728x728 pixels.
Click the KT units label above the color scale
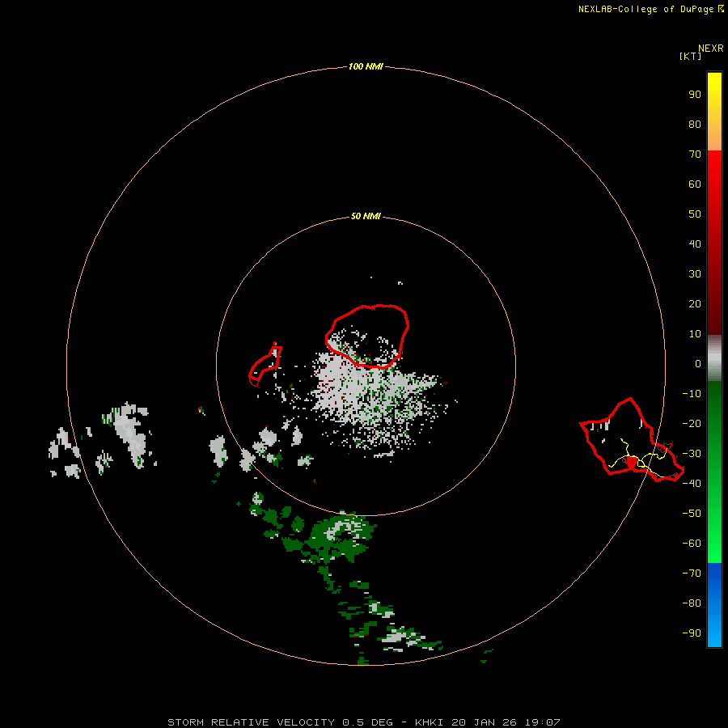(691, 56)
